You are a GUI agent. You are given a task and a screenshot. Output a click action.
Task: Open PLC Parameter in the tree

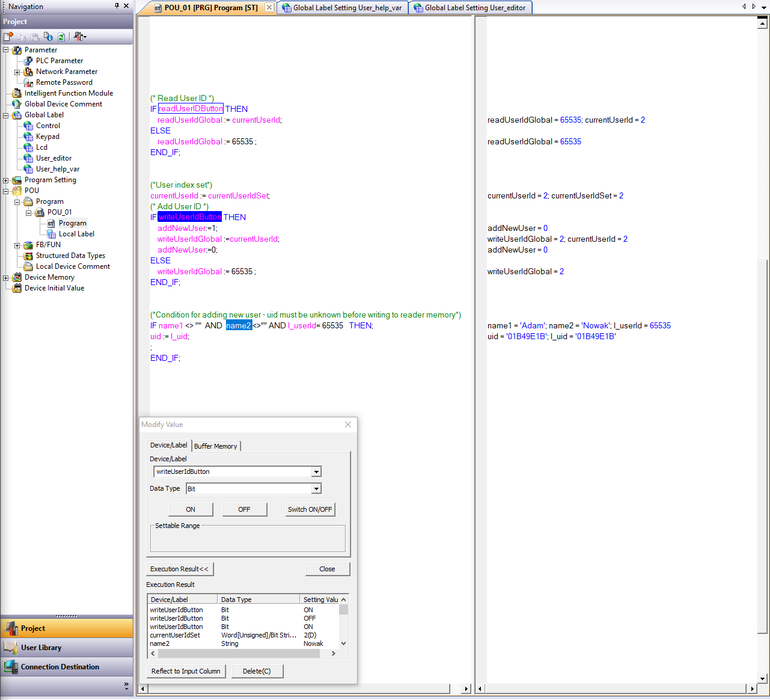(x=60, y=61)
